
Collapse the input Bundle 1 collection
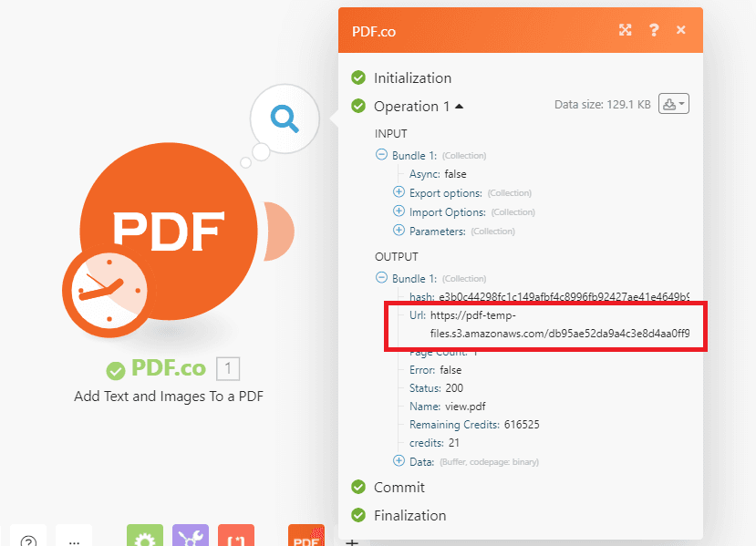[382, 155]
